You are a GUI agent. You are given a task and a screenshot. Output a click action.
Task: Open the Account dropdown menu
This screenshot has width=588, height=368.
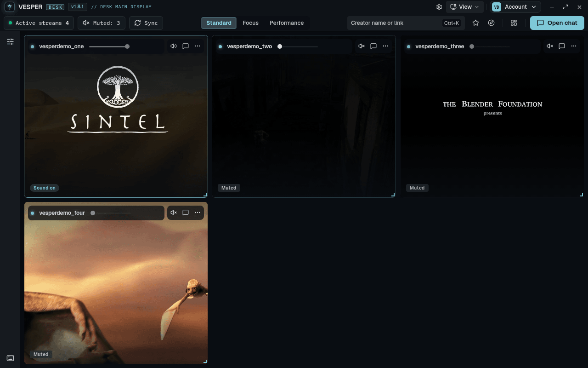point(515,7)
